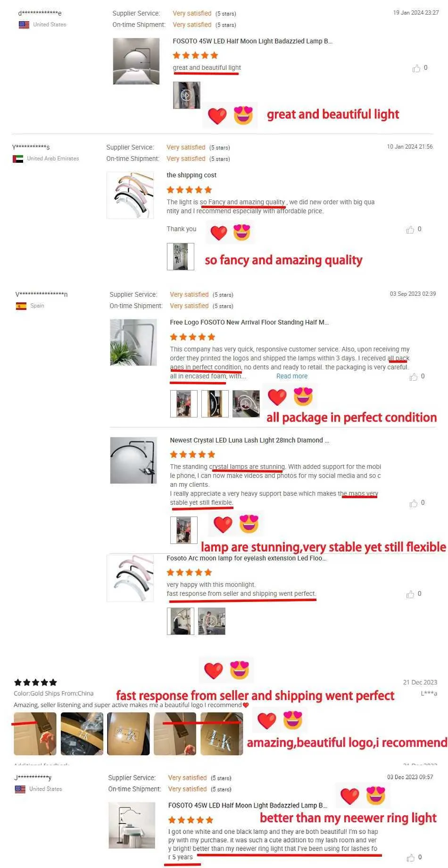Viewport: 448px width, 868px height.
Task: Thumbs-up the neewer ring light review
Action: (411, 858)
